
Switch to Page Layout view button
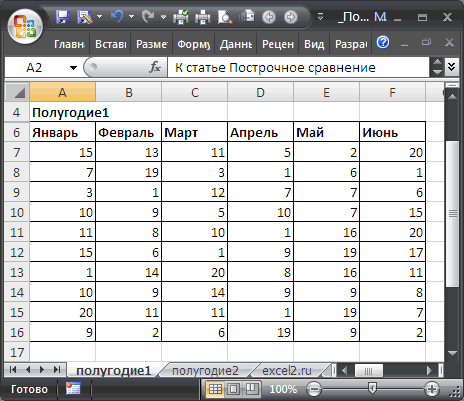click(x=233, y=389)
